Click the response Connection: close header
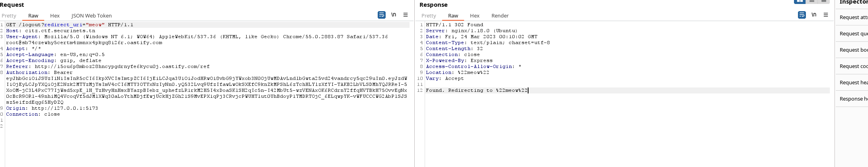This screenshot has width=868, height=167. click(453, 54)
